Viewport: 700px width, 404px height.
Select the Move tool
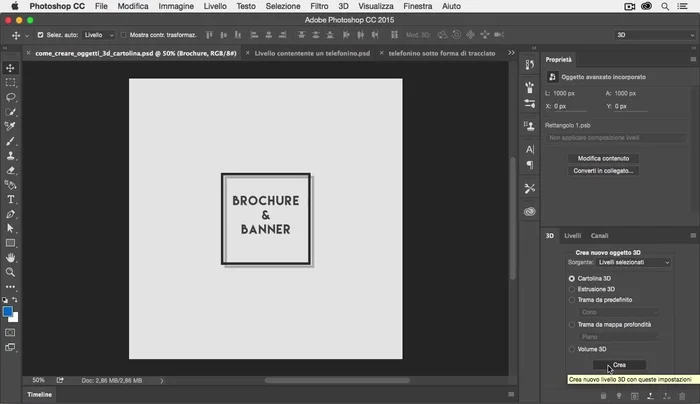tap(11, 68)
